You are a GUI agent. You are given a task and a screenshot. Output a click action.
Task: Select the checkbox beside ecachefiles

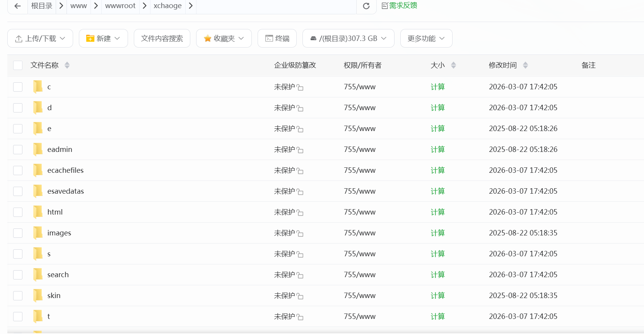point(18,170)
